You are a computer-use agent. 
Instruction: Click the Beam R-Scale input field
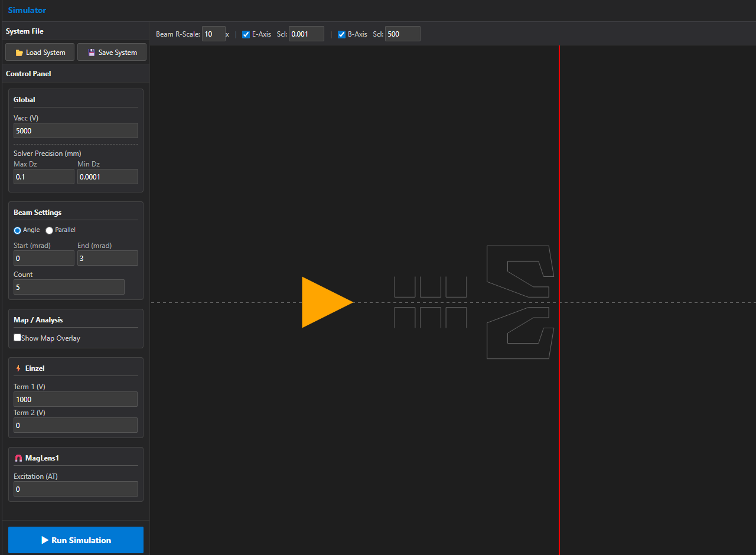(x=213, y=34)
